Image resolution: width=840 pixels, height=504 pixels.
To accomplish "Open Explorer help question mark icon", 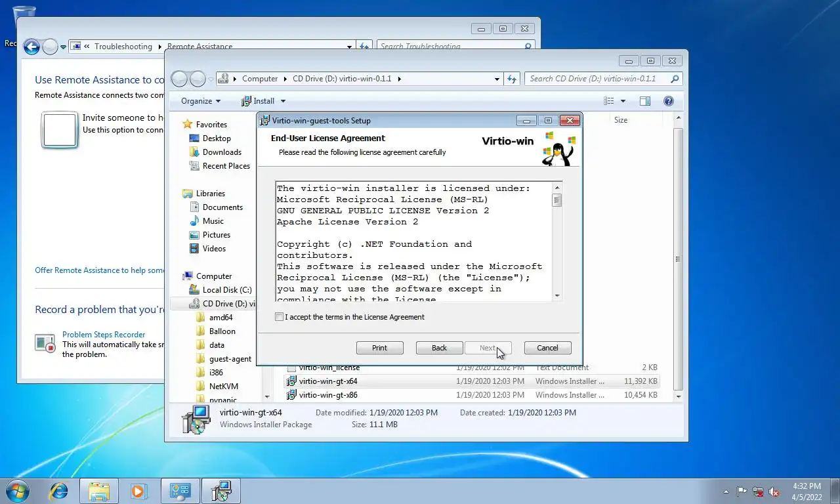I will pos(669,101).
